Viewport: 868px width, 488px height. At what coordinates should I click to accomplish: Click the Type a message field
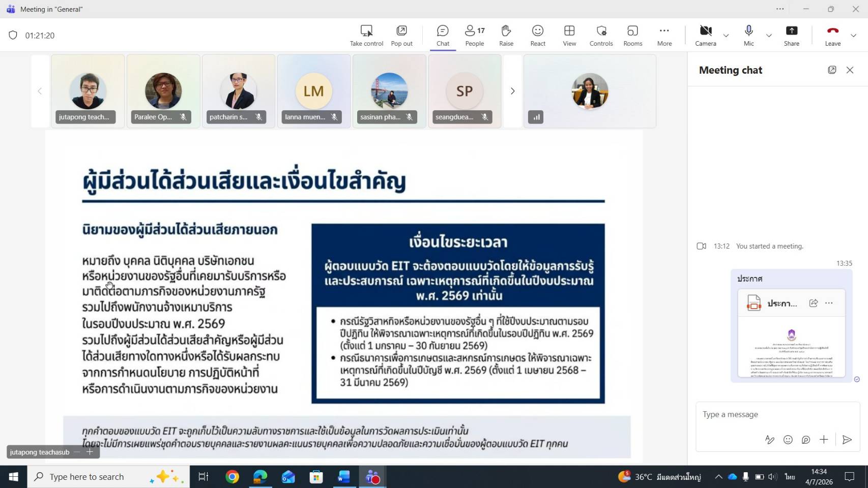773,415
